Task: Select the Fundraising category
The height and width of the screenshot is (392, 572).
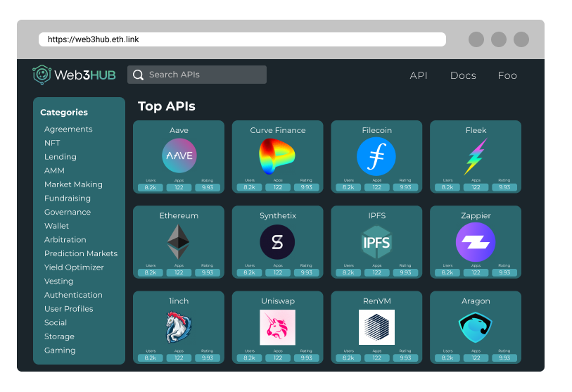Action: 68,198
